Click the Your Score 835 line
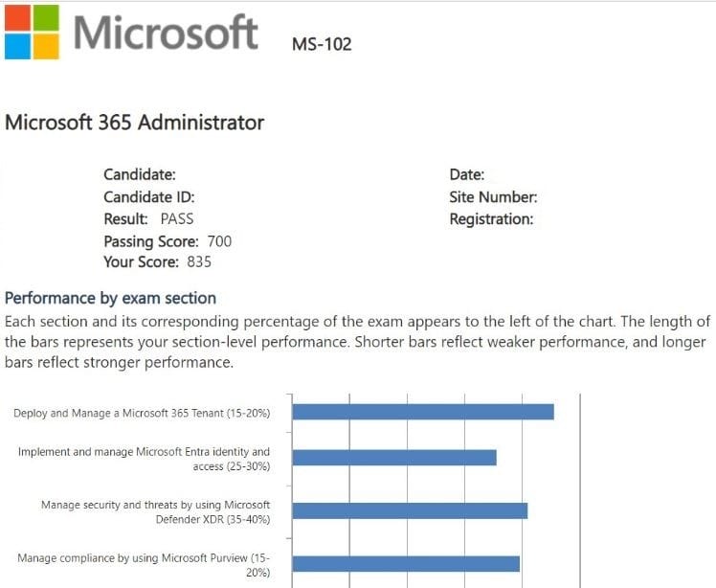Screen dimensions: 716x588 157,262
